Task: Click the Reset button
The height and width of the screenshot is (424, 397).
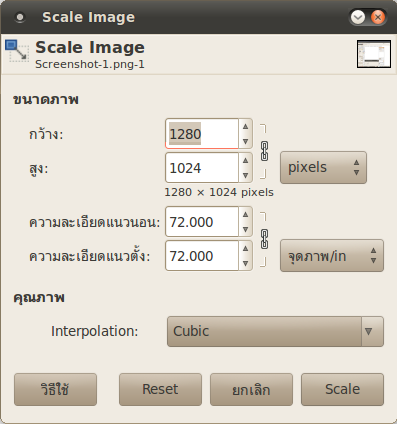Action: 160,389
